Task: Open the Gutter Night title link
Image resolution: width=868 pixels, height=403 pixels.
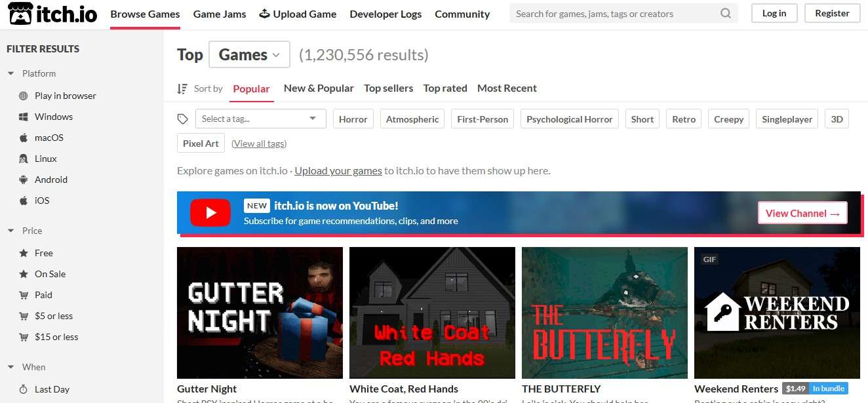Action: [207, 389]
